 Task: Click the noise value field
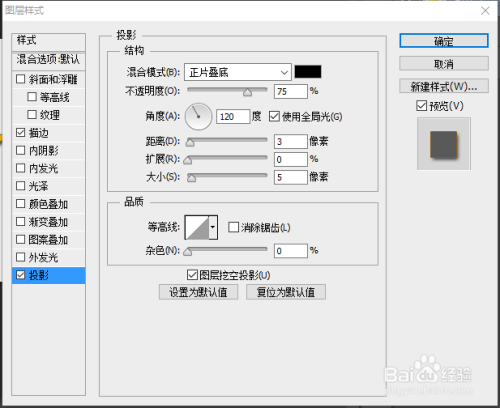tap(290, 251)
